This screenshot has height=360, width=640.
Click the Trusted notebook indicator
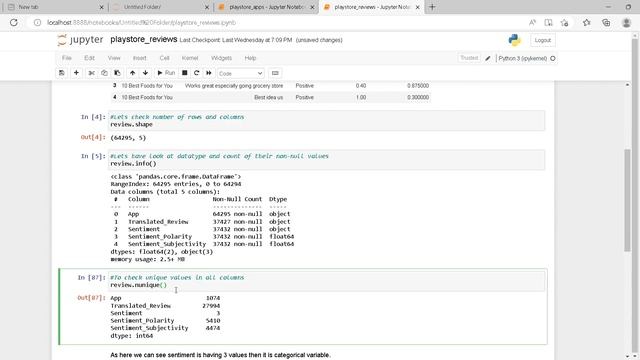[x=469, y=58]
